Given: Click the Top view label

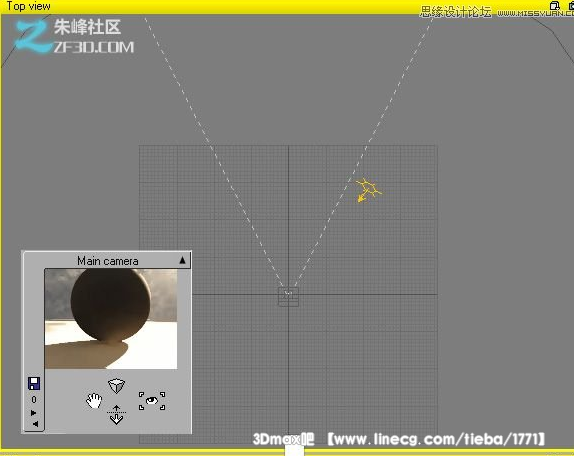Looking at the screenshot, I should click(29, 6).
